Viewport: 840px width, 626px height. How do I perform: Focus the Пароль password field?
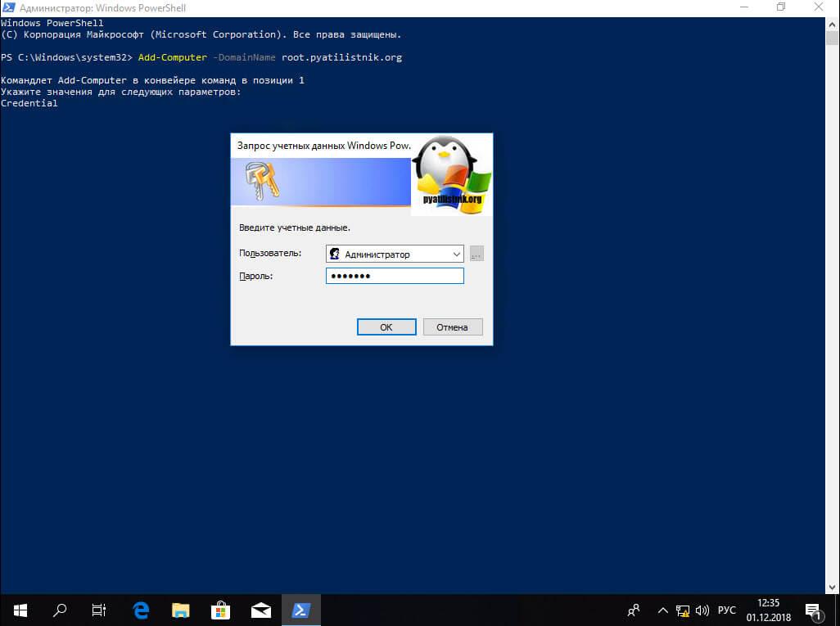click(395, 276)
